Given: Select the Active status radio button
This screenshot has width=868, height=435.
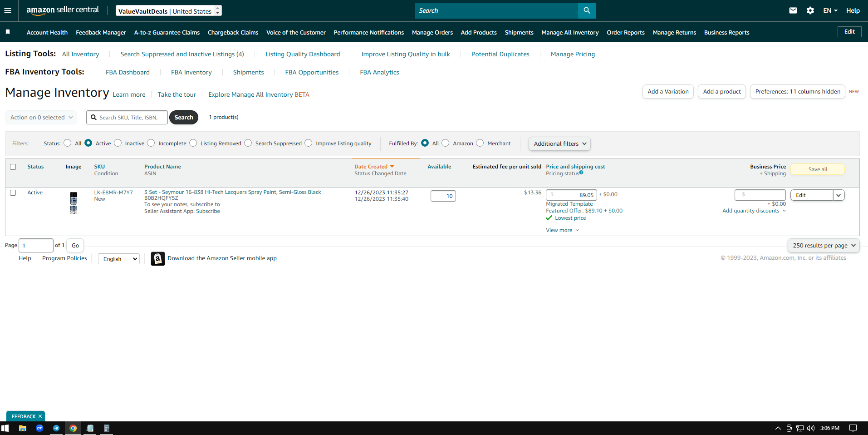Looking at the screenshot, I should (88, 143).
